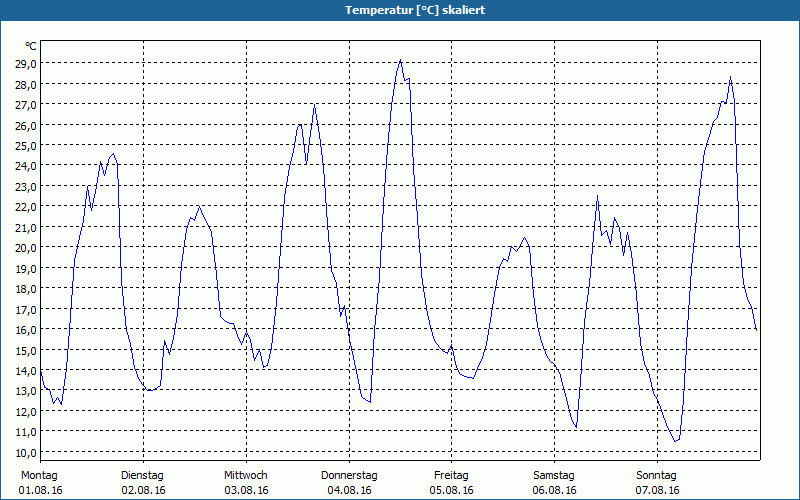The height and width of the screenshot is (500, 800).
Task: Click the Samstag day label
Action: click(x=554, y=476)
